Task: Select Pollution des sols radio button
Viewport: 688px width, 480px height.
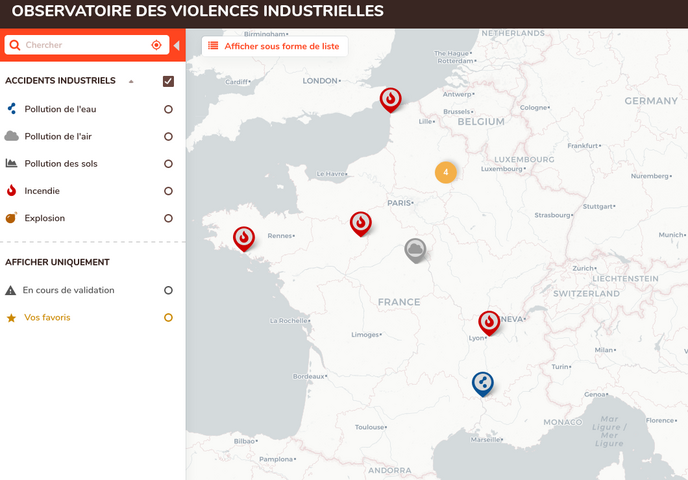Action: [168, 164]
